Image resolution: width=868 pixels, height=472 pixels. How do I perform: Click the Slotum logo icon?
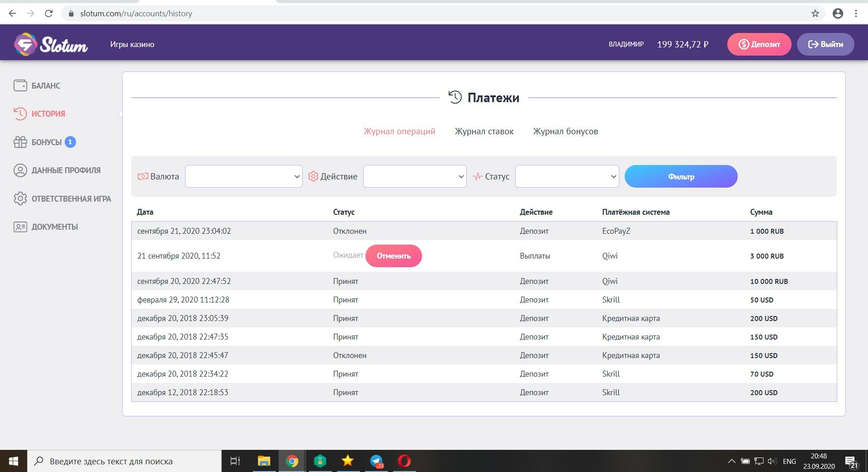coord(25,44)
